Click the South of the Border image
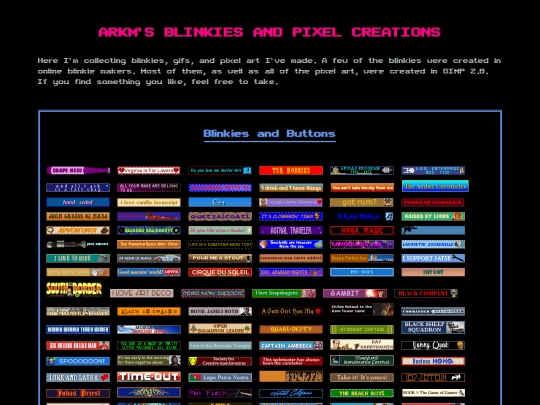The width and height of the screenshot is (540, 405). (74, 289)
